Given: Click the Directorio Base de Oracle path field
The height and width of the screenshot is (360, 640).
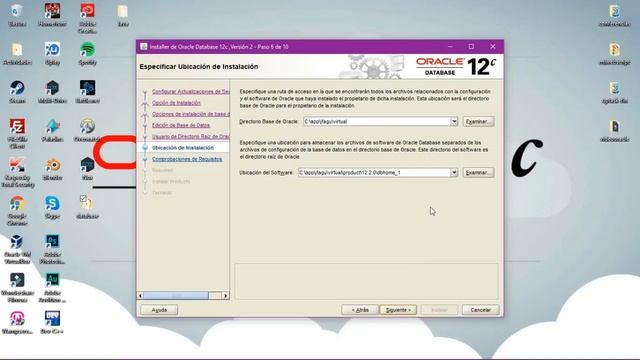Looking at the screenshot, I should click(377, 122).
